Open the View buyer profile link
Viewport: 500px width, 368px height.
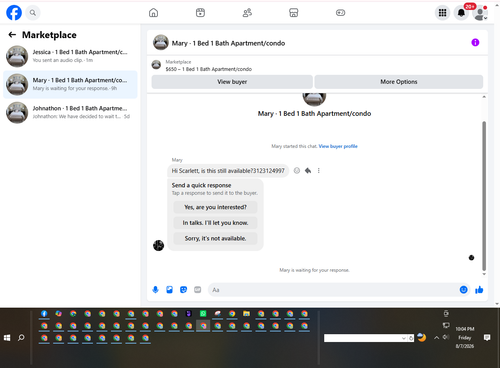pyautogui.click(x=338, y=146)
